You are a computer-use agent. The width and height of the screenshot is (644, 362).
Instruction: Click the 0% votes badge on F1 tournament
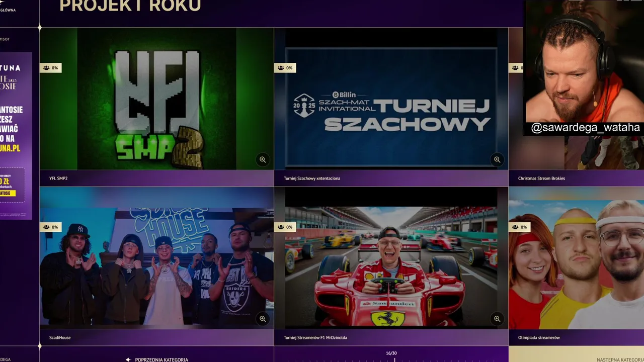[x=285, y=227]
